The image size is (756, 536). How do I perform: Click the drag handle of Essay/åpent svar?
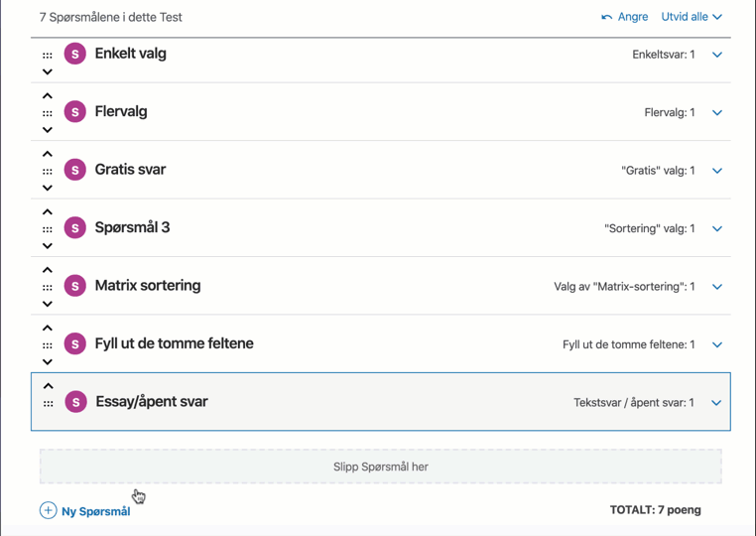pos(48,403)
